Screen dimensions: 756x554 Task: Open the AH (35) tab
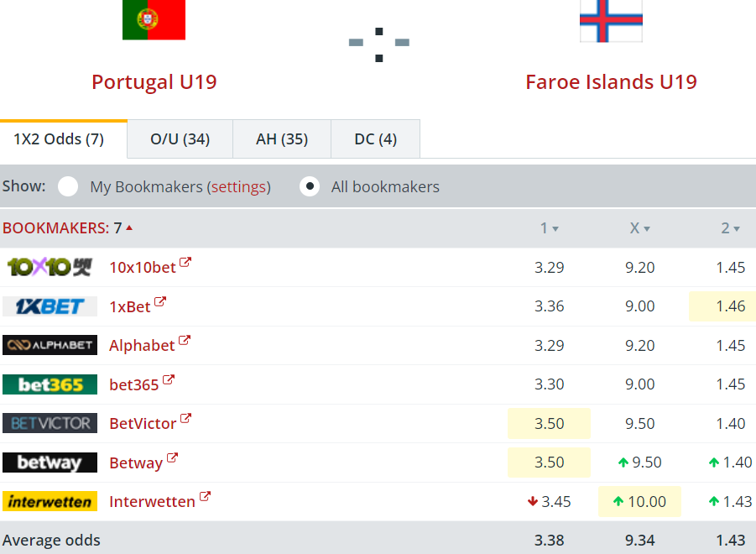(x=282, y=139)
